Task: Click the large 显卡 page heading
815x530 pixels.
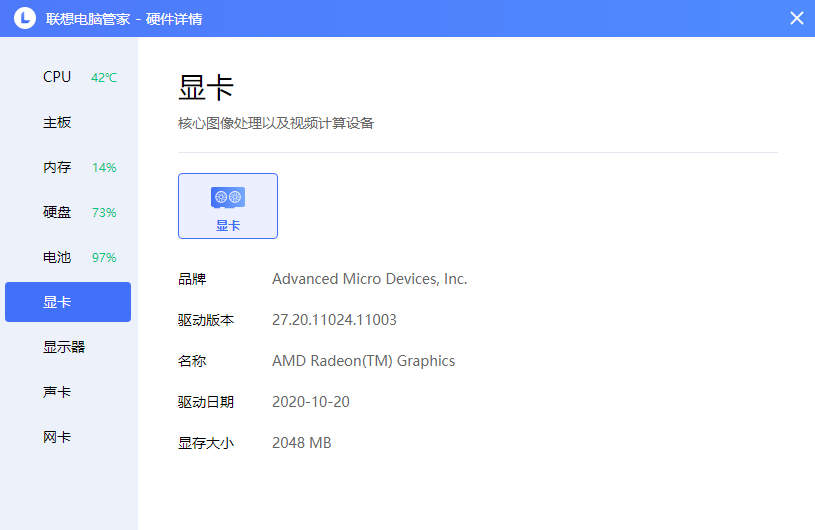Action: pos(206,87)
